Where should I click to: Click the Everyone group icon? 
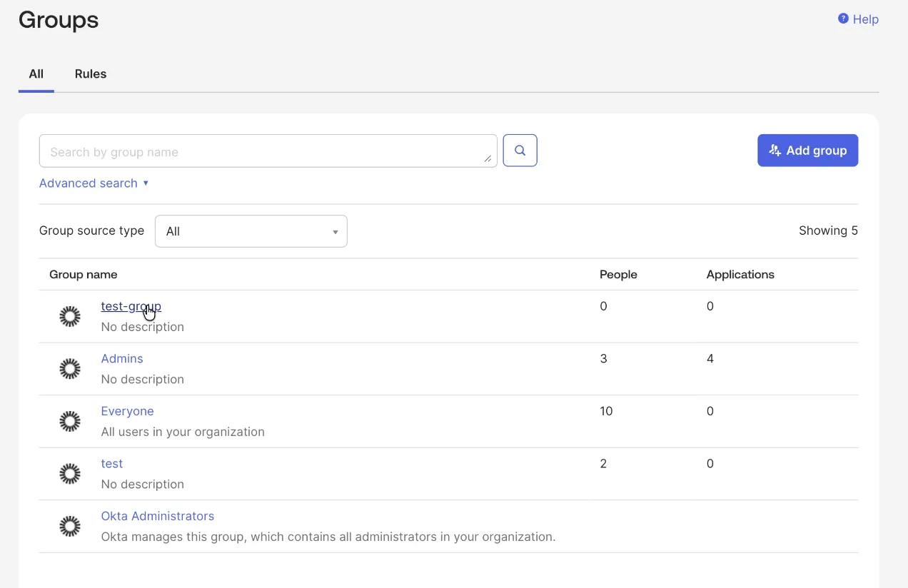click(70, 421)
